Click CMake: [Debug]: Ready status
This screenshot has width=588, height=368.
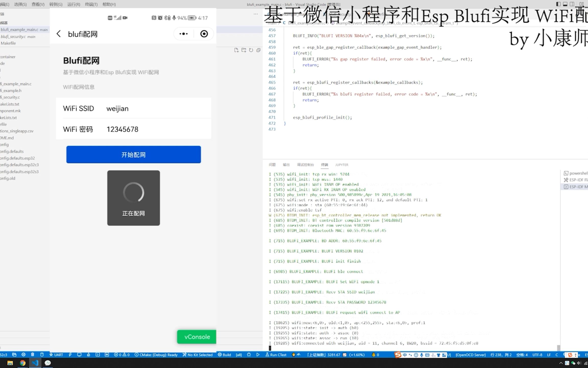pos(156,354)
